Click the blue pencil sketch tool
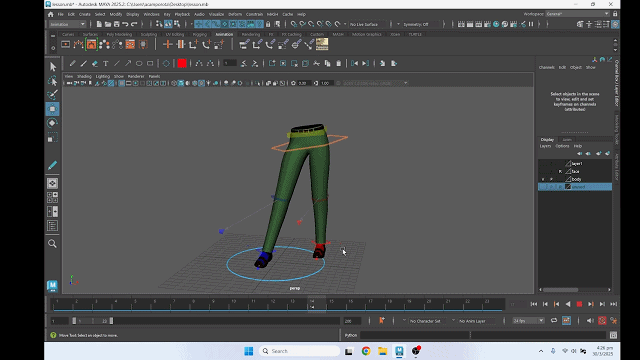The image size is (640, 360). [x=53, y=165]
